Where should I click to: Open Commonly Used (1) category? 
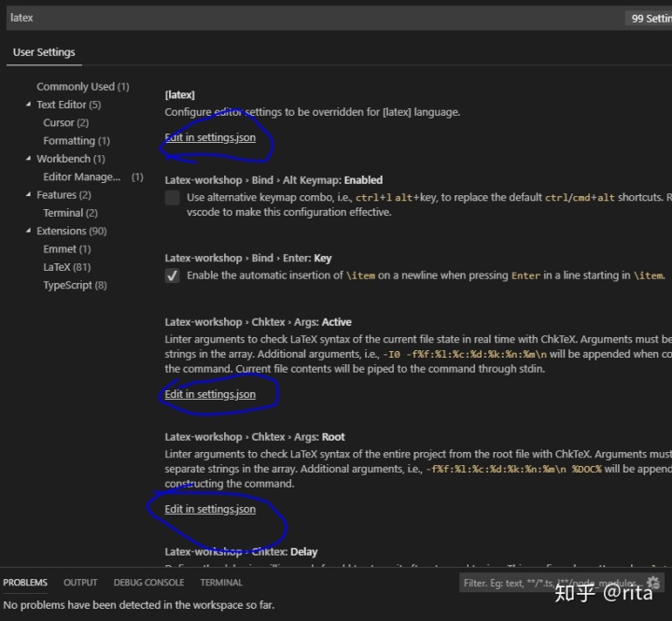tap(83, 87)
